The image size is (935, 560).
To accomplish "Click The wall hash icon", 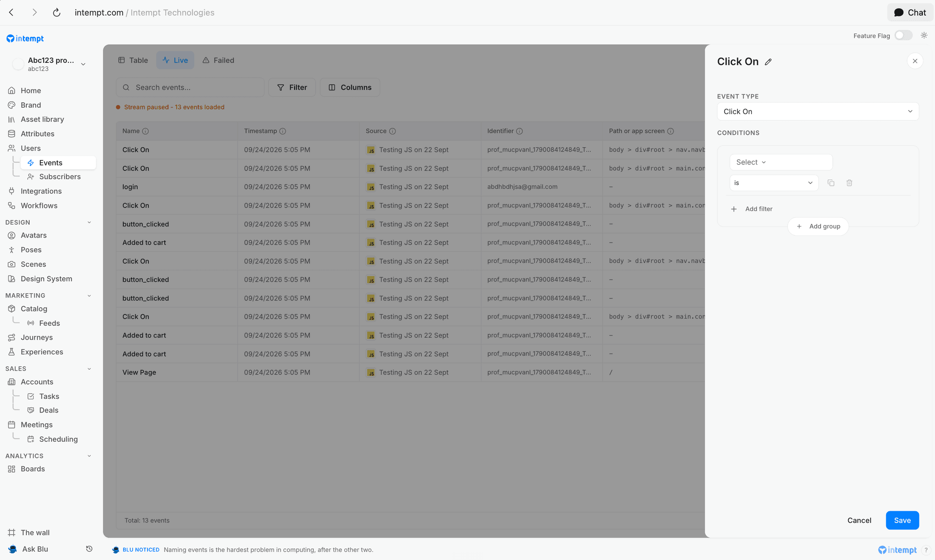I will (x=12, y=533).
